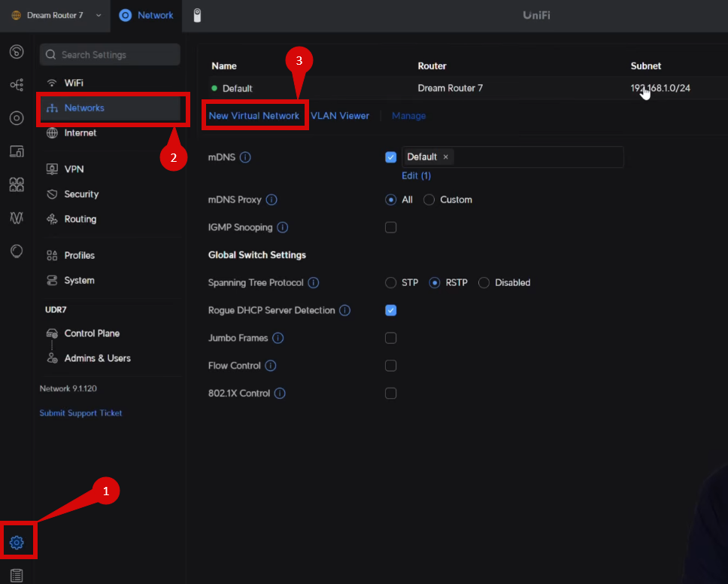Expand Dream Router 7 site dropdown

56,15
